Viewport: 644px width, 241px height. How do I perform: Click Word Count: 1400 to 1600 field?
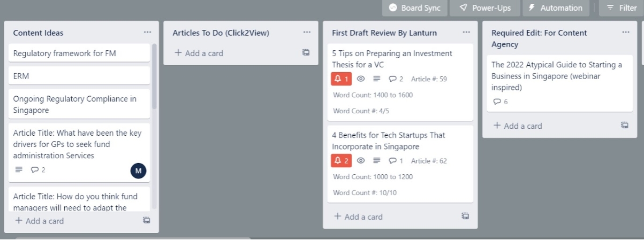(x=373, y=95)
